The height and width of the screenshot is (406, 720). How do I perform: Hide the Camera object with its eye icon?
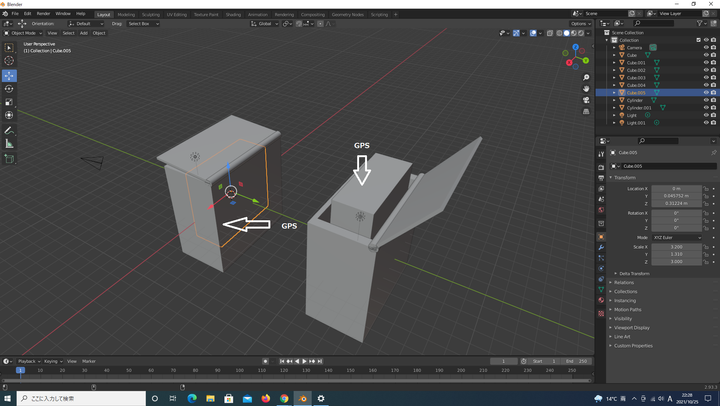pyautogui.click(x=706, y=47)
